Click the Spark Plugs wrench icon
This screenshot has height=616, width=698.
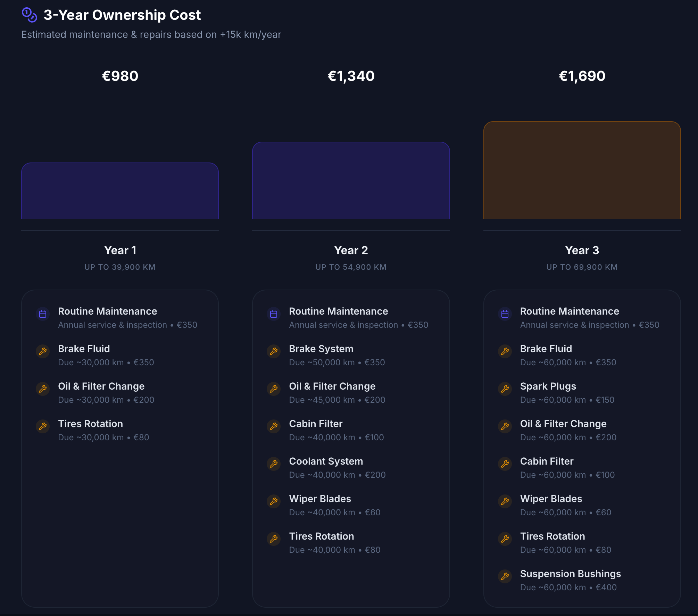(505, 389)
